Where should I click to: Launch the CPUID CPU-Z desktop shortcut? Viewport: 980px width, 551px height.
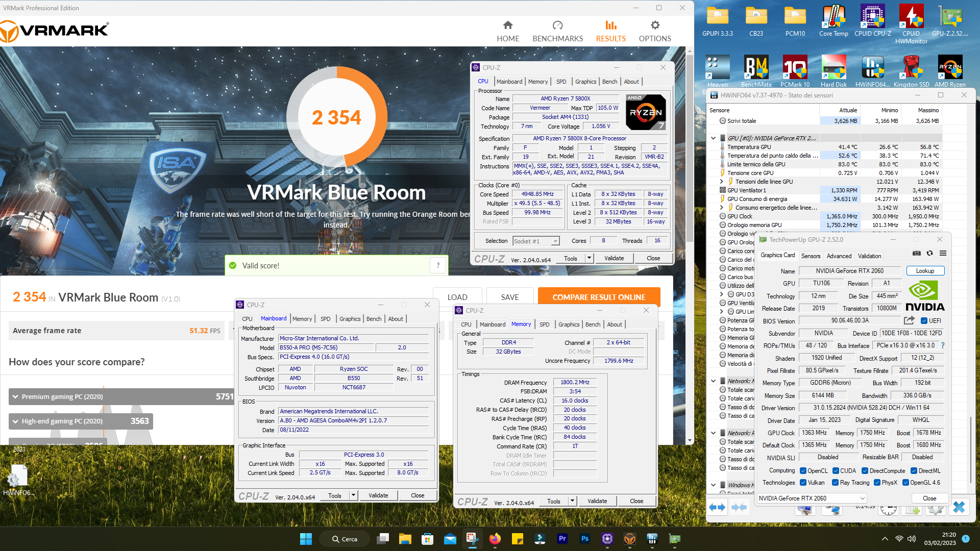[872, 21]
